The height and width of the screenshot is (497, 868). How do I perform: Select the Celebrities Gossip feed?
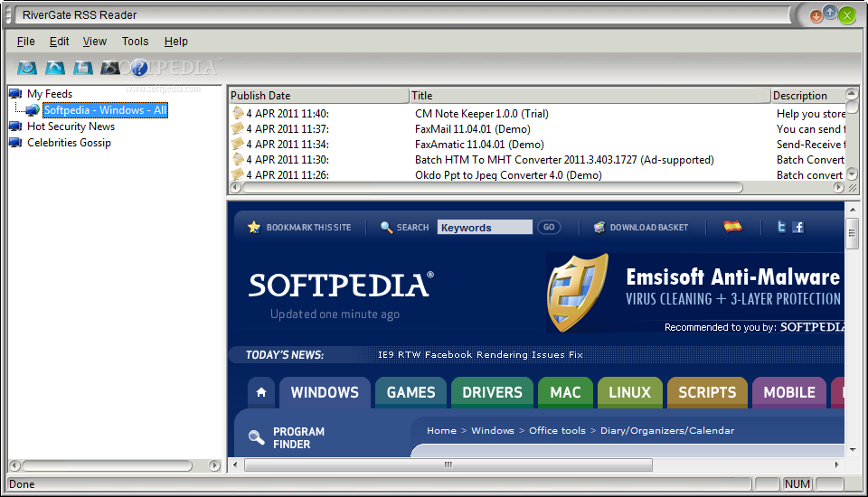70,143
